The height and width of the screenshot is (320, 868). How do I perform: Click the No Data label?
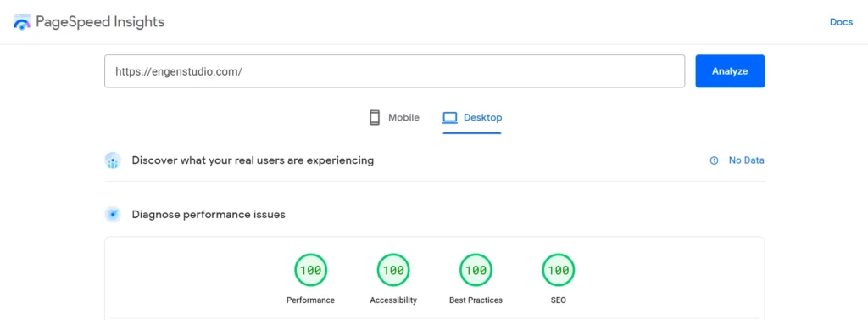[746, 160]
